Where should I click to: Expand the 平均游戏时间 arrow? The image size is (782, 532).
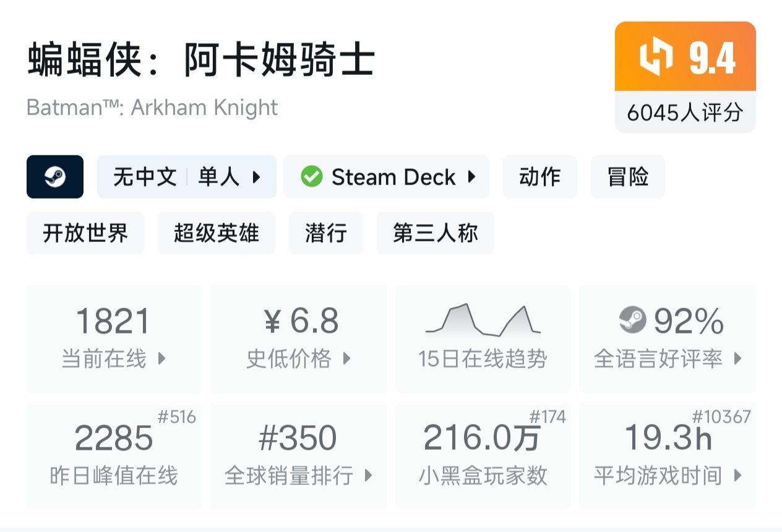point(737,475)
